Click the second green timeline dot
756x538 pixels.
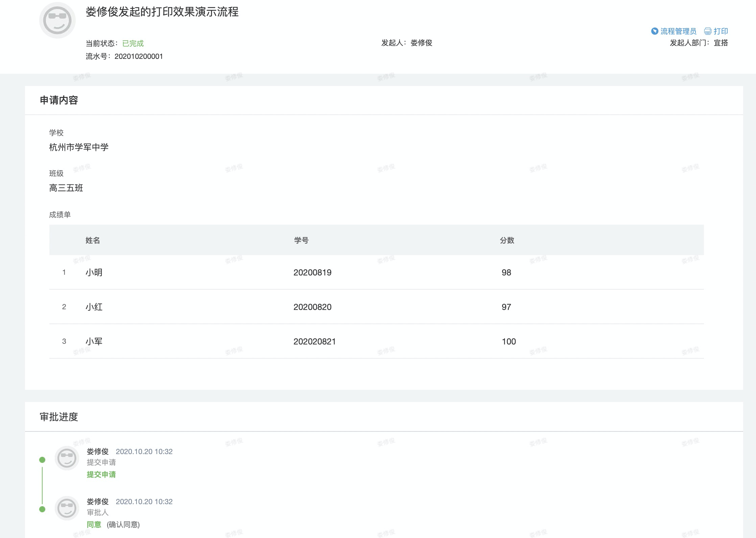click(x=42, y=509)
